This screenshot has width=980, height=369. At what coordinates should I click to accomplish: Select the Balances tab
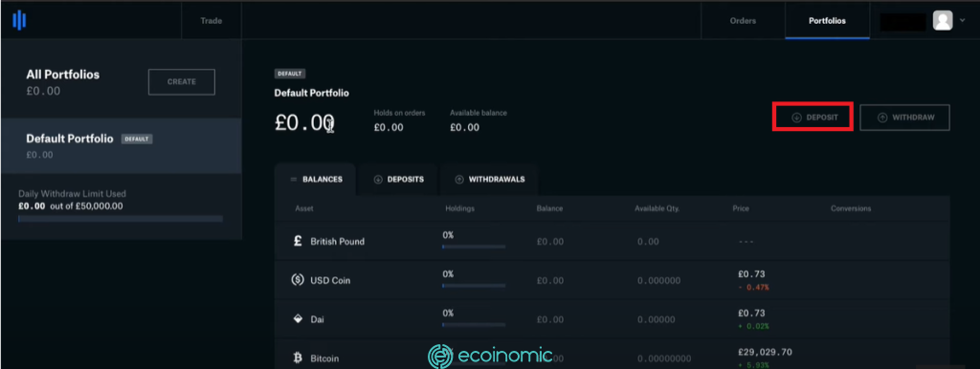click(x=315, y=179)
